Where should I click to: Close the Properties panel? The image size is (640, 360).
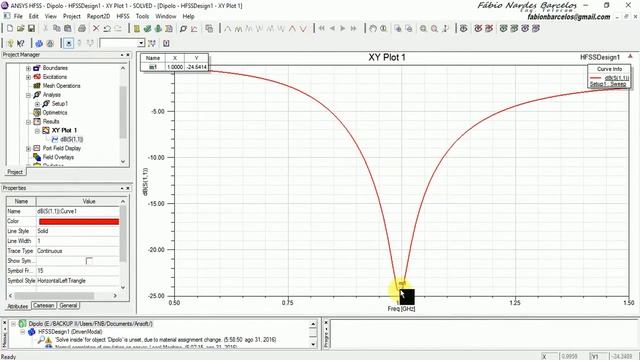click(x=128, y=188)
